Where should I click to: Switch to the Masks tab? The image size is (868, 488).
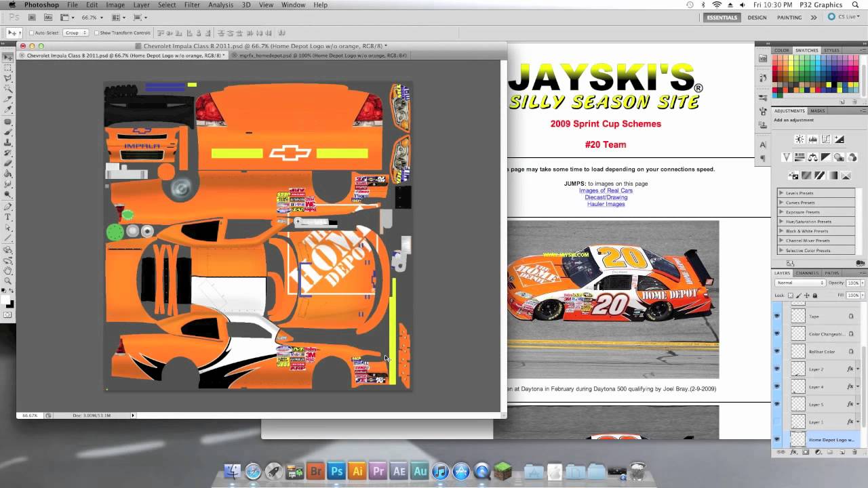coord(818,110)
